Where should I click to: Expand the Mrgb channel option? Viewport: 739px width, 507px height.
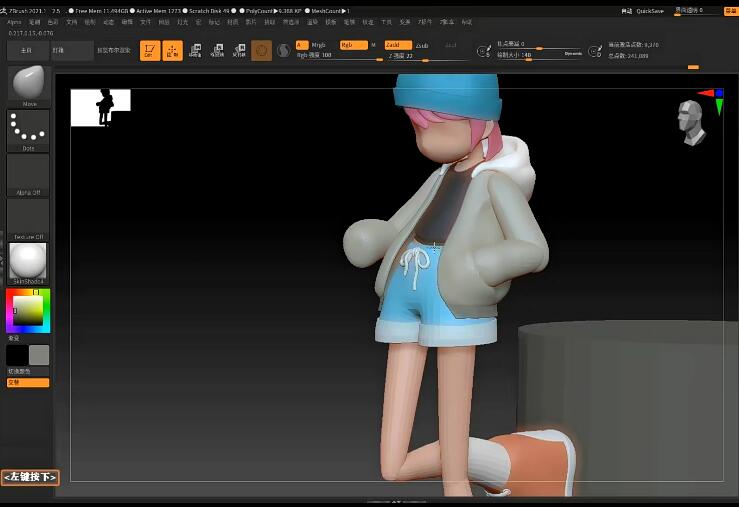(x=319, y=45)
